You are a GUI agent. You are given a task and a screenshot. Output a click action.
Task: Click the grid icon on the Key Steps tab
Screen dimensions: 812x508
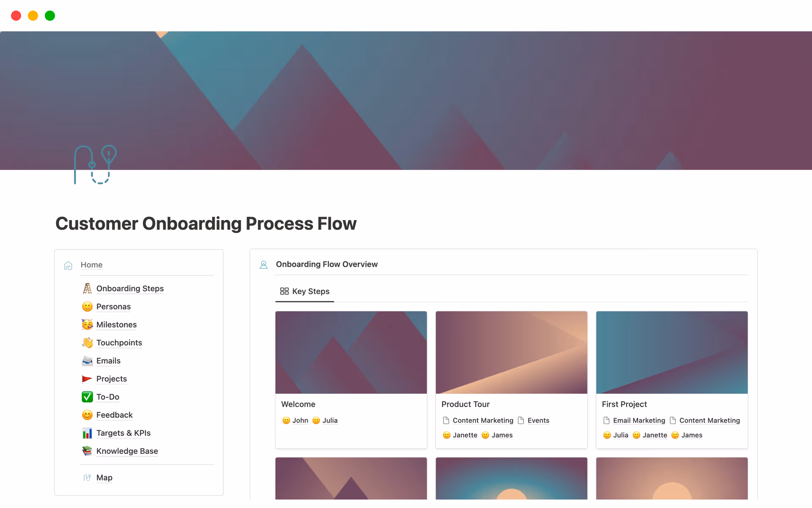(284, 291)
